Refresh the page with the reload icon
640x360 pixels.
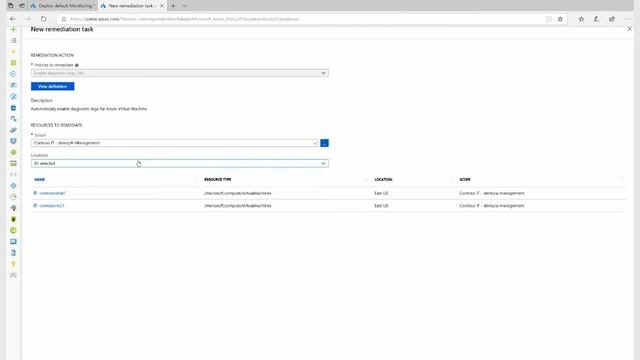tap(43, 19)
